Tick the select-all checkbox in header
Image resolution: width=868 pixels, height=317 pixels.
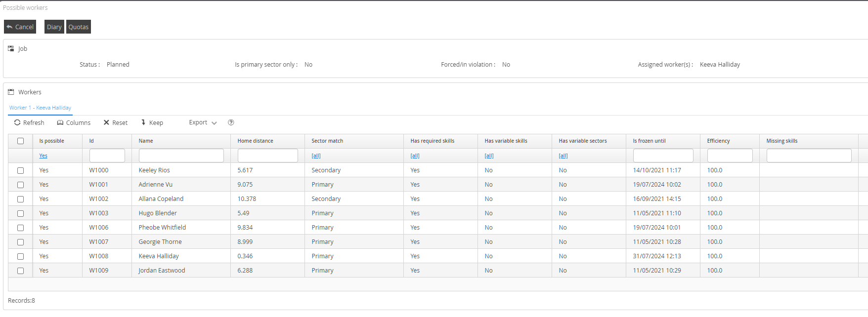point(20,141)
